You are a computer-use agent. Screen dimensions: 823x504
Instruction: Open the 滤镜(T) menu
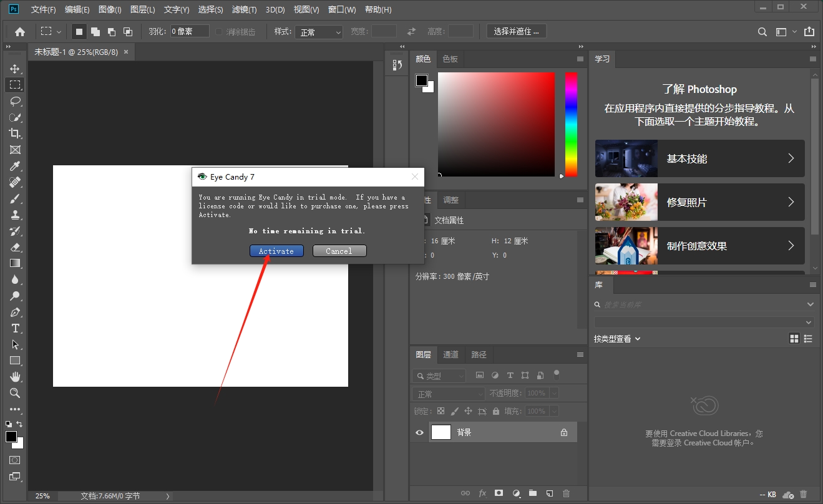click(244, 10)
